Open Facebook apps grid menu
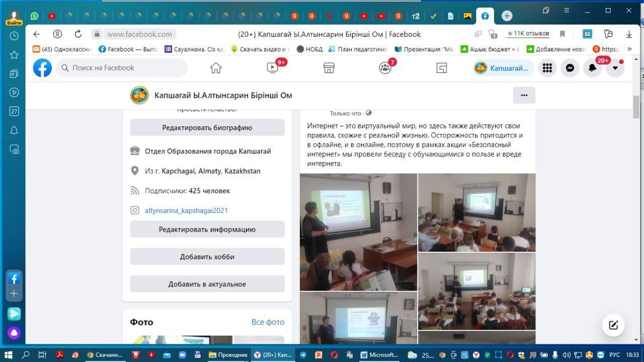The image size is (644, 362). (547, 68)
